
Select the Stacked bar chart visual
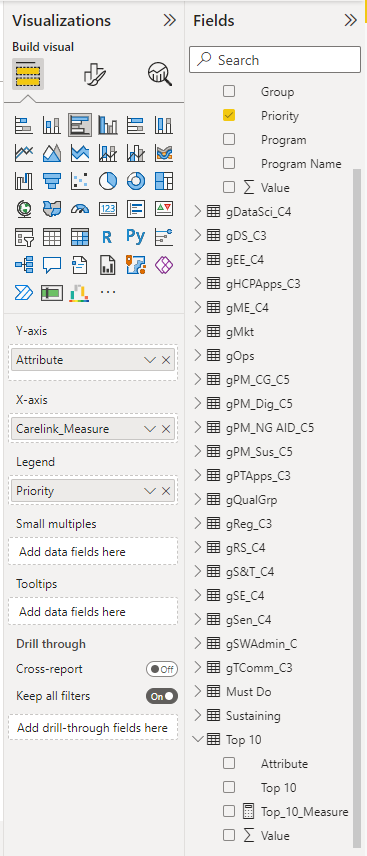tap(23, 125)
